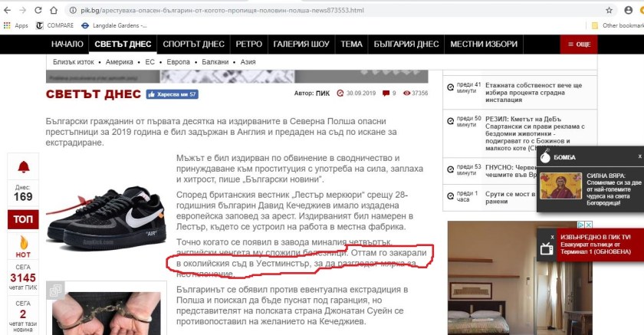644x335 pixels.
Task: Open the comments speech bubble icon
Action: point(386,94)
